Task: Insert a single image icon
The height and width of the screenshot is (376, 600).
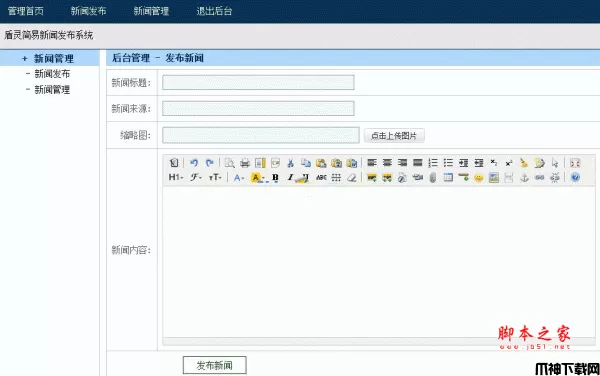Action: tap(372, 177)
